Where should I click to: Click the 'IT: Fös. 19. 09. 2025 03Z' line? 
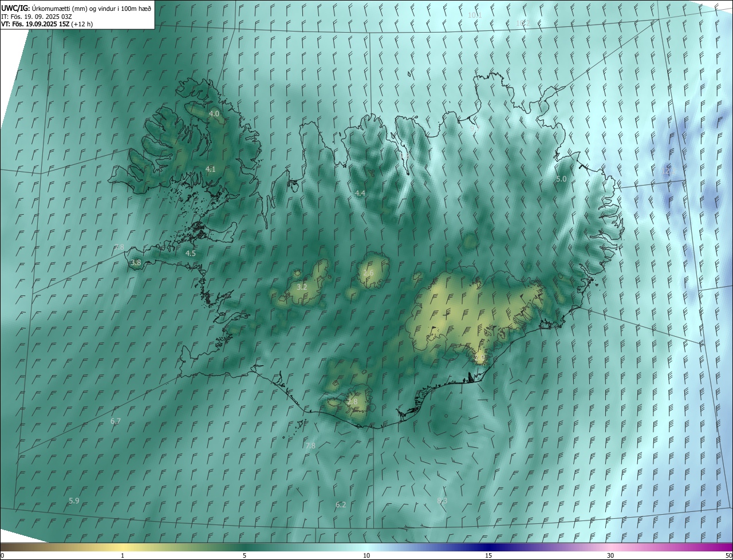(x=37, y=17)
